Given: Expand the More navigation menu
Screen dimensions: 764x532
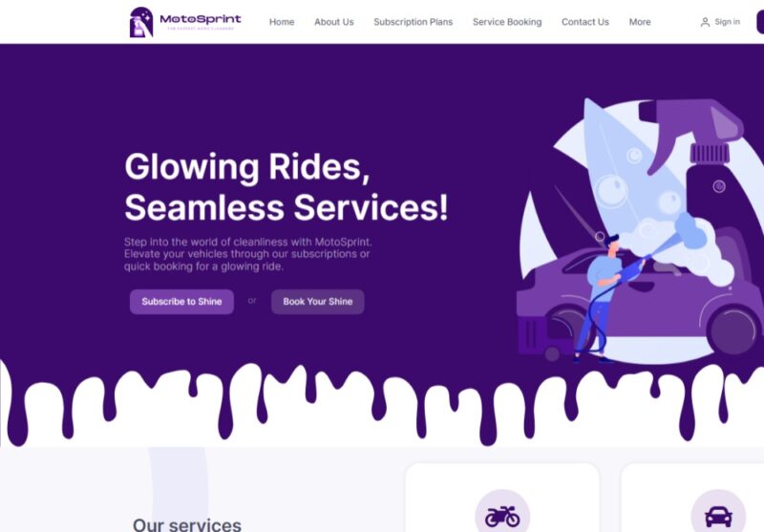Looking at the screenshot, I should click(x=639, y=22).
